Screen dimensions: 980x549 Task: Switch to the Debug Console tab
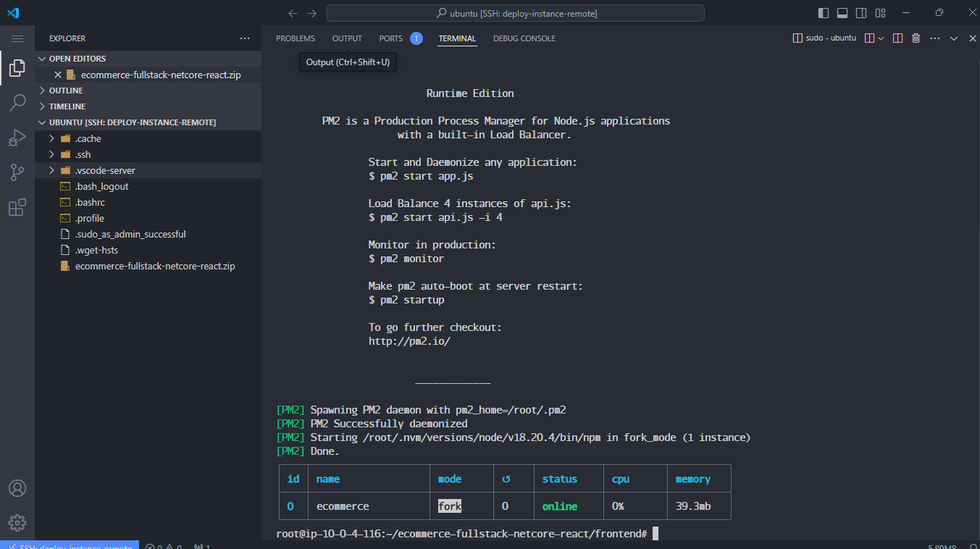[524, 38]
